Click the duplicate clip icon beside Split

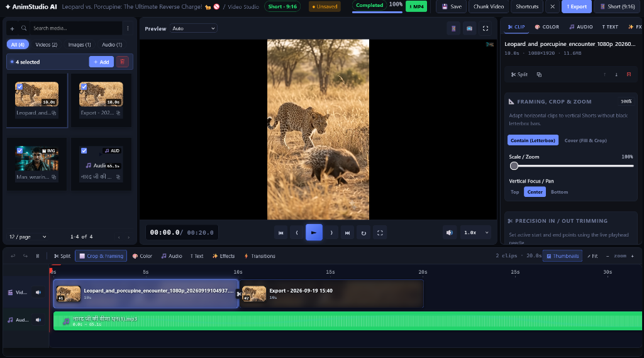click(x=539, y=74)
